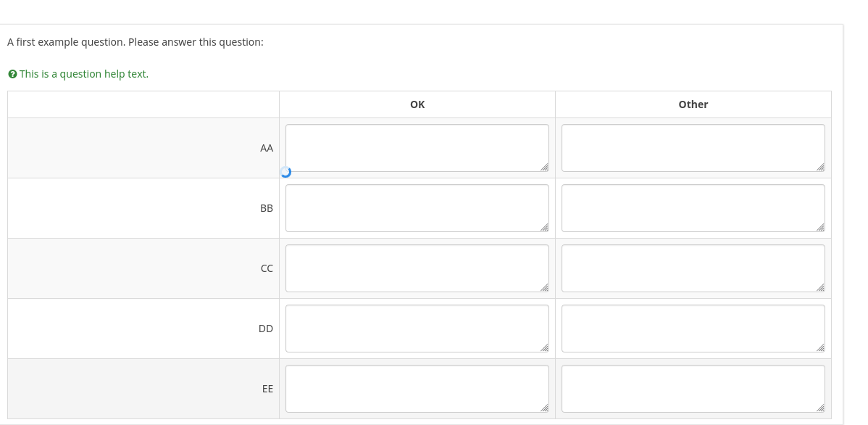
Task: Click the BB row OK text field
Action: click(x=417, y=208)
